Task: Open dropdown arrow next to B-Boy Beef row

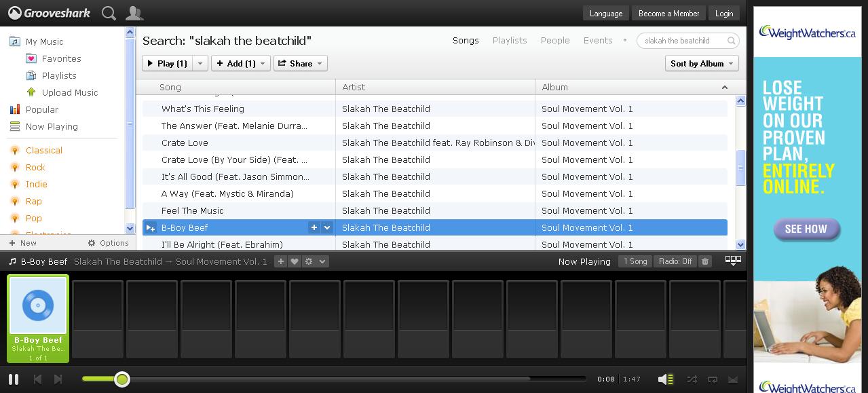Action: click(x=327, y=227)
